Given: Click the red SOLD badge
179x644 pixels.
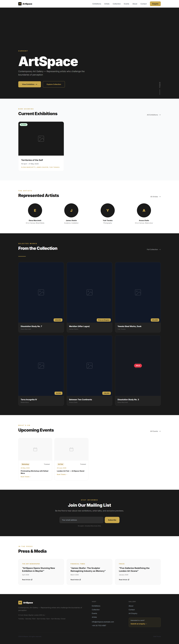Looking at the screenshot, I should tap(138, 366).
